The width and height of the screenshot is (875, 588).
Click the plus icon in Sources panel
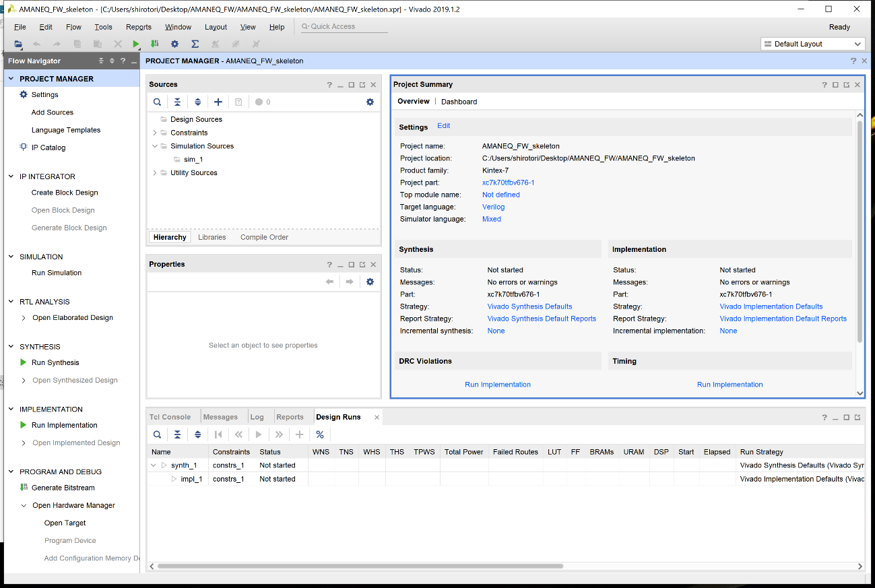click(218, 102)
